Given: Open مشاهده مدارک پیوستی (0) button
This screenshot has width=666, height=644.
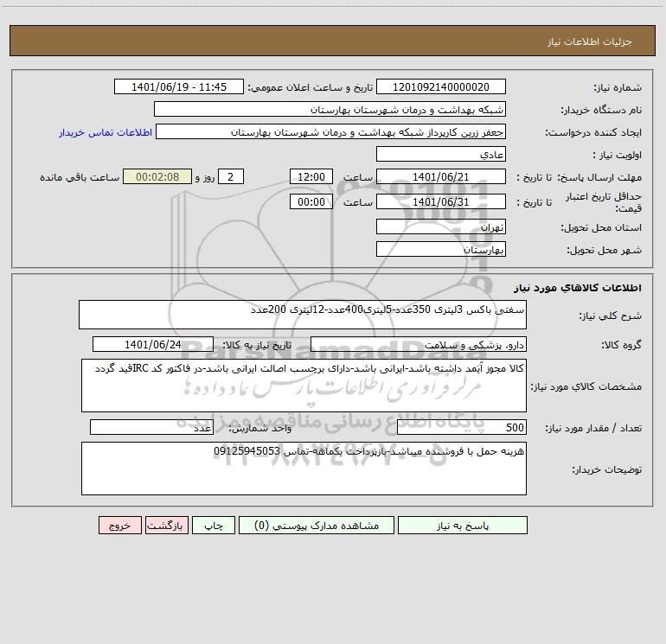Looking at the screenshot, I should (x=317, y=525).
